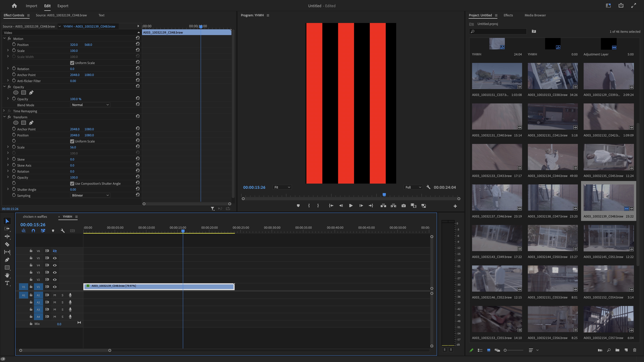Switch to chicken n waffles sequence tab
644x362 pixels.
pos(35,217)
